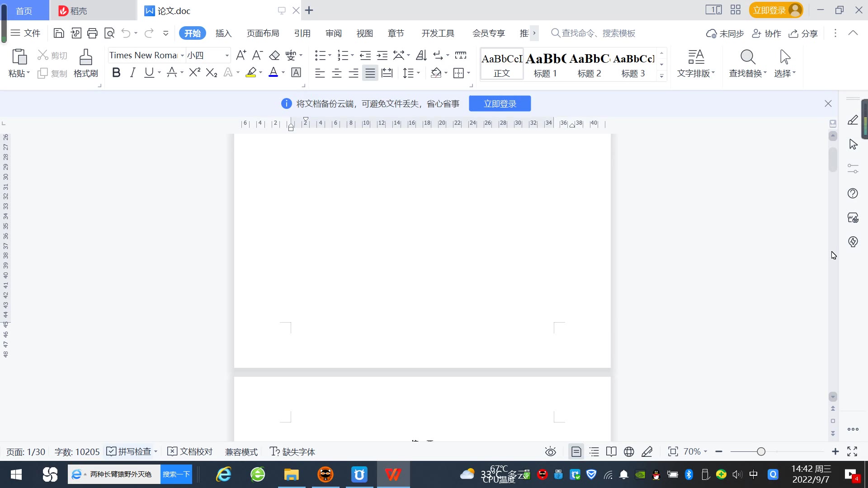This screenshot has width=868, height=488.
Task: Open Print Preview icon
Action: tap(109, 33)
